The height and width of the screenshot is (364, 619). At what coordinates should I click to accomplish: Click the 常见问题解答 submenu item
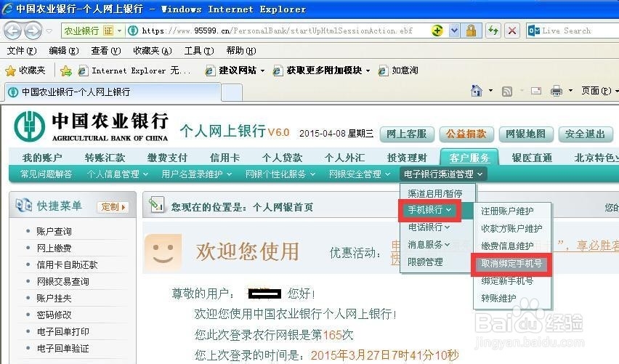[x=46, y=174]
